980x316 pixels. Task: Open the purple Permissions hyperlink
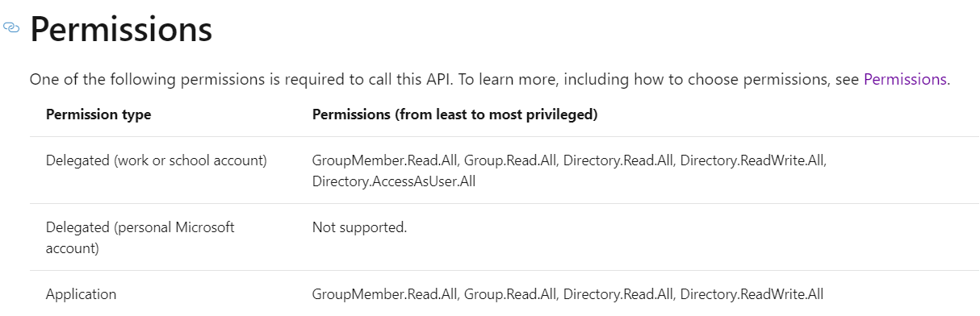point(905,79)
